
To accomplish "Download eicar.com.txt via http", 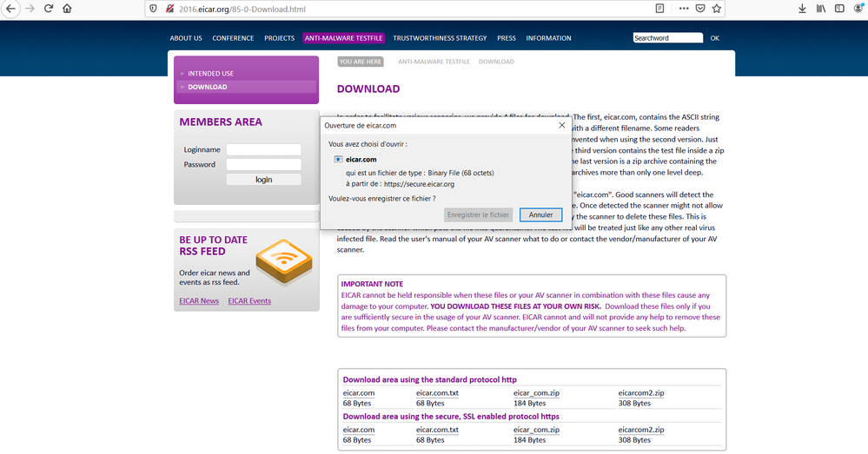I will click(437, 393).
